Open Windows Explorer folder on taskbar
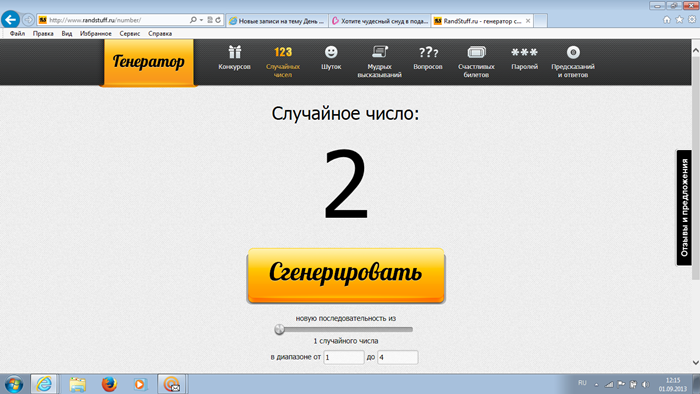 77,384
